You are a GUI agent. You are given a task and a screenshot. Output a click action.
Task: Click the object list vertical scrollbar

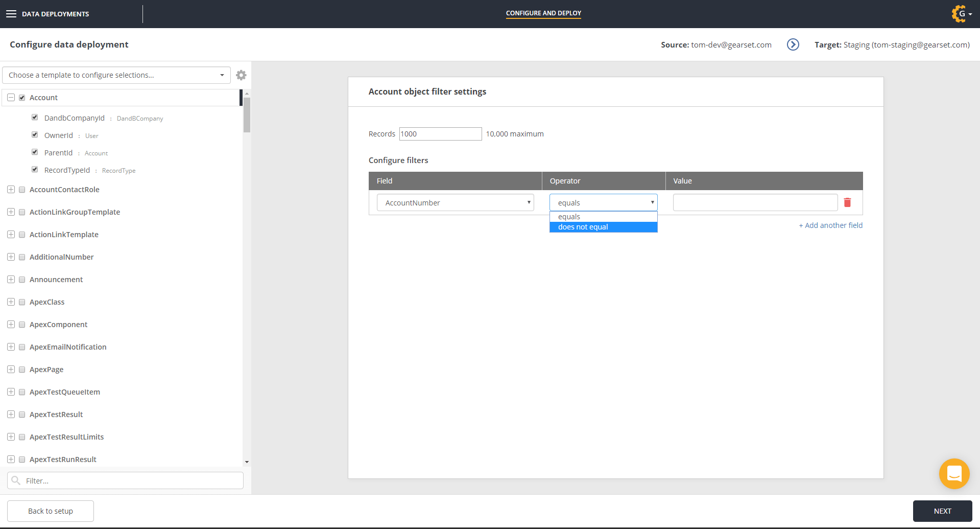pos(247,115)
